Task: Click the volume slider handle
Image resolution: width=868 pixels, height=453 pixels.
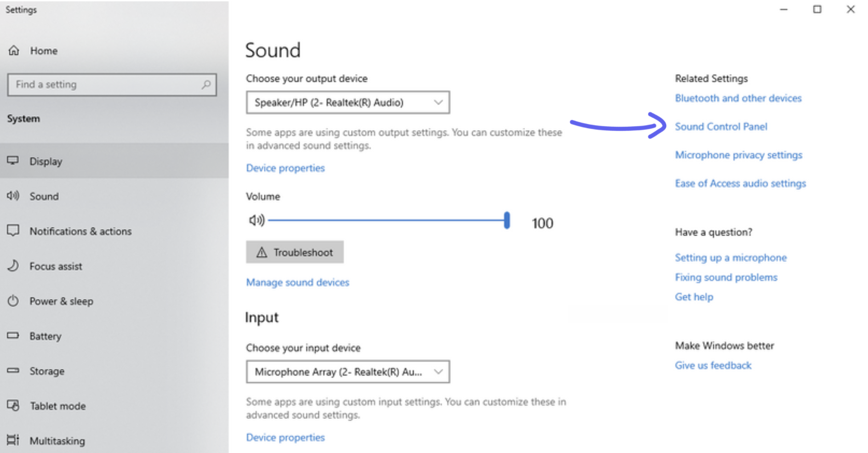Action: point(507,221)
